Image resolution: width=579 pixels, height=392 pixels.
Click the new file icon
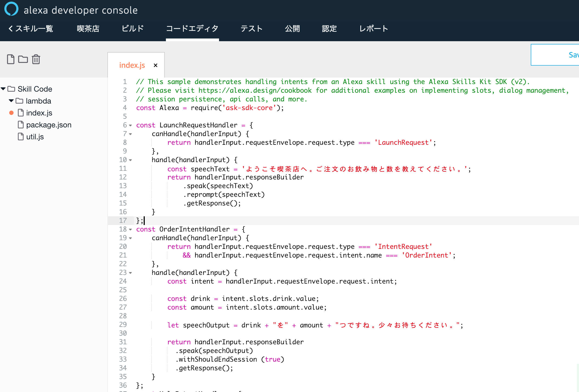click(11, 59)
